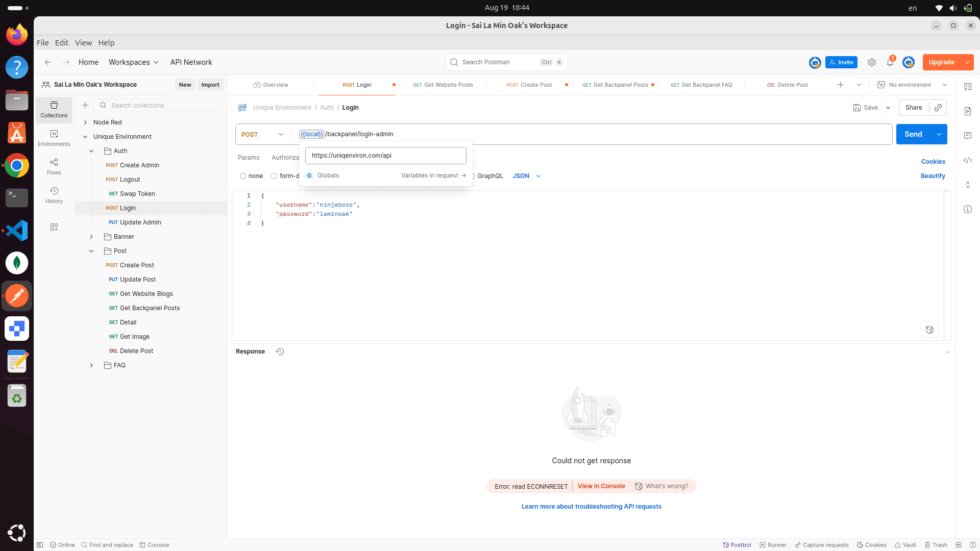Screen dimensions: 980x551
Task: Open the Runner in status bar
Action: pyautogui.click(x=773, y=545)
